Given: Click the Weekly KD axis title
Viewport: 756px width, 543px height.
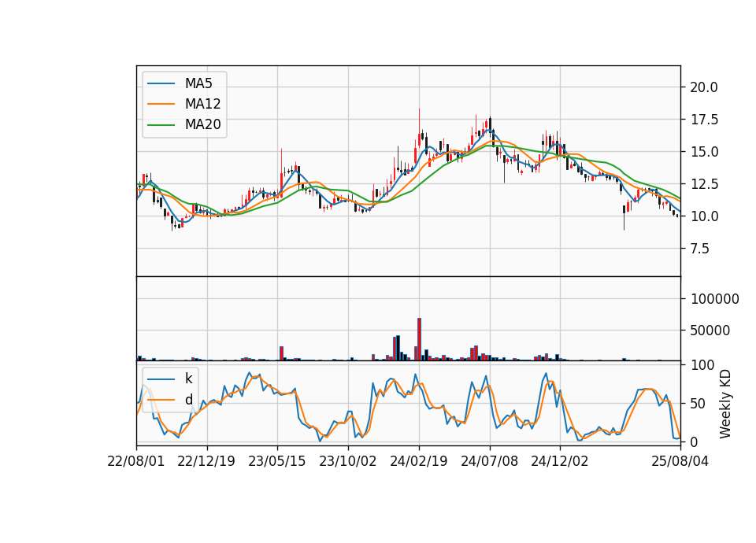Looking at the screenshot, I should [724, 404].
